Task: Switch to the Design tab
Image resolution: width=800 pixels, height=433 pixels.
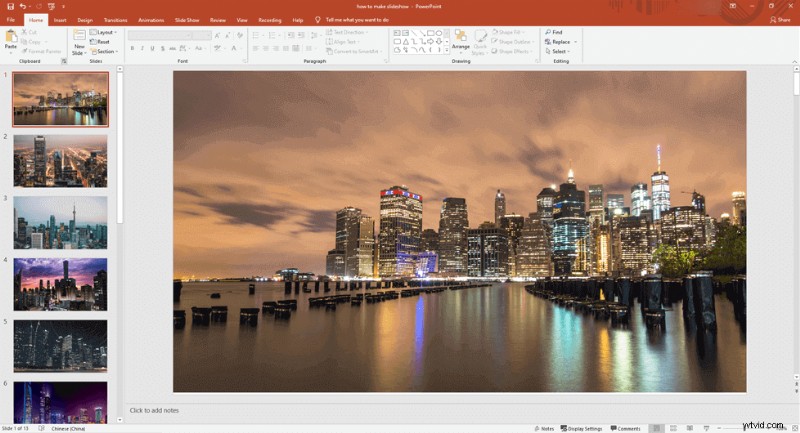Action: coord(85,20)
